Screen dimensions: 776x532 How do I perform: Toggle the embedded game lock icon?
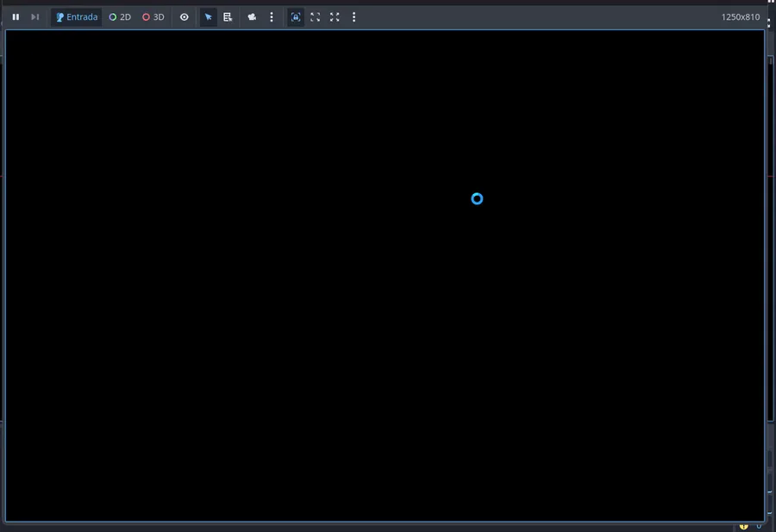(296, 17)
